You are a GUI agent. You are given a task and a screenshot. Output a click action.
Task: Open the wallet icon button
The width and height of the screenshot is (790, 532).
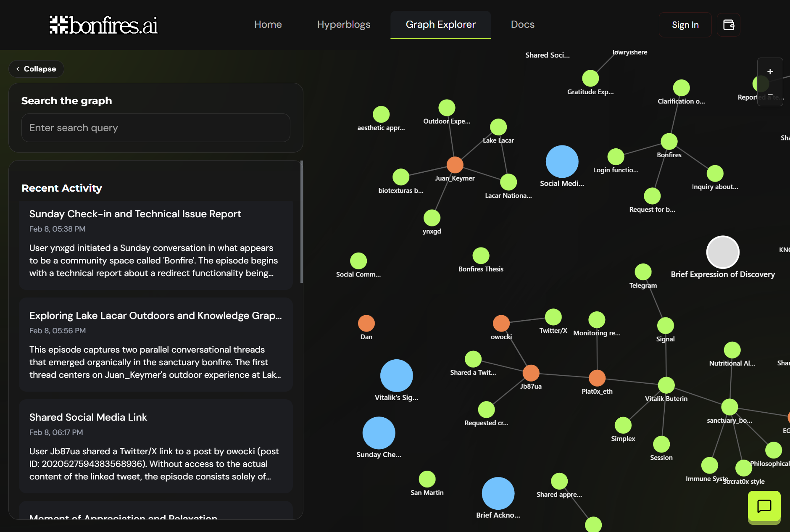728,25
